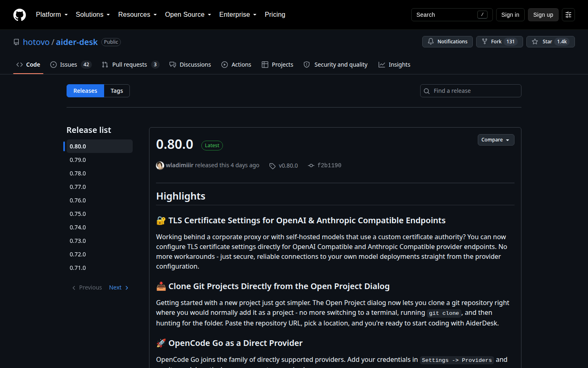
Task: Open the Projects tab
Action: click(x=278, y=65)
